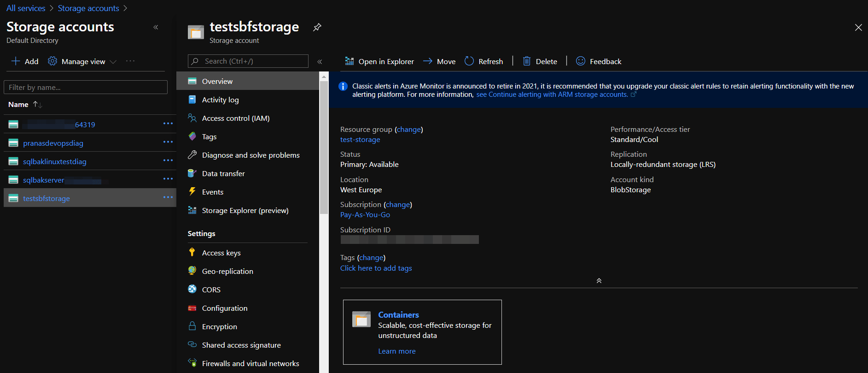Open more options for sqlbaklinuxtestdiag
The height and width of the screenshot is (373, 868).
[x=168, y=160]
